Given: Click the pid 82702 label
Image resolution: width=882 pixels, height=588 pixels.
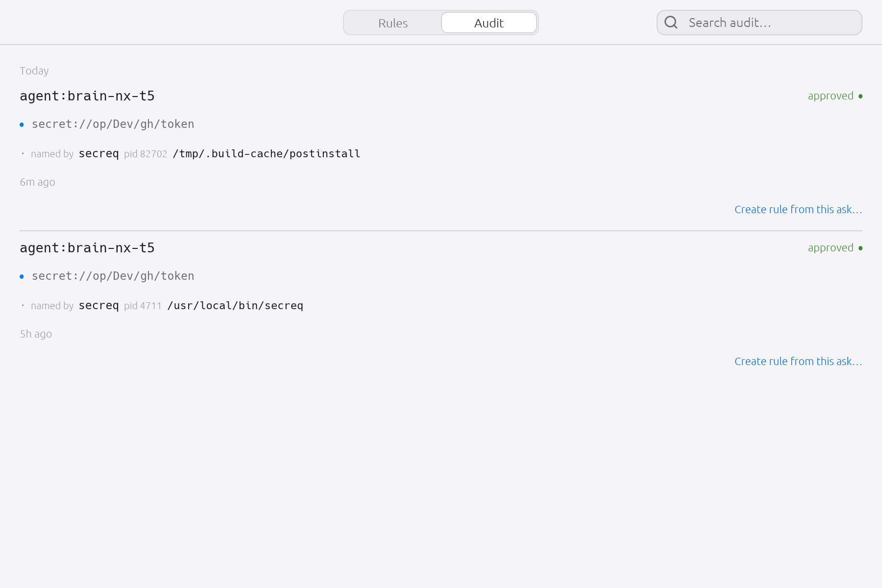Looking at the screenshot, I should click(x=146, y=154).
